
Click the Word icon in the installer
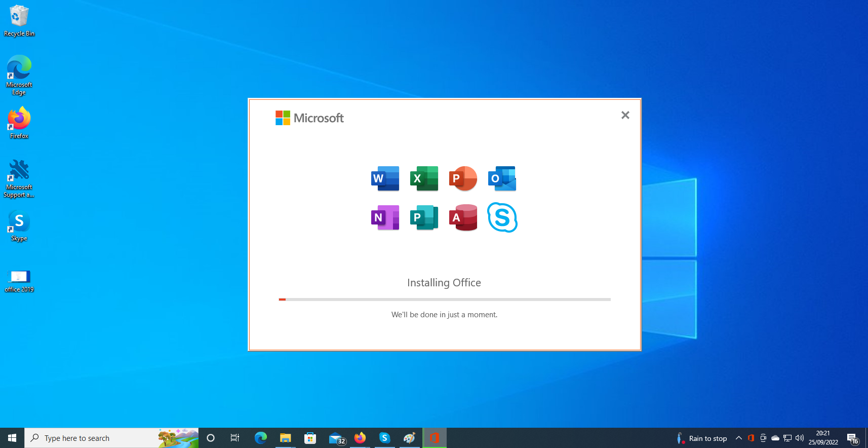pos(385,178)
